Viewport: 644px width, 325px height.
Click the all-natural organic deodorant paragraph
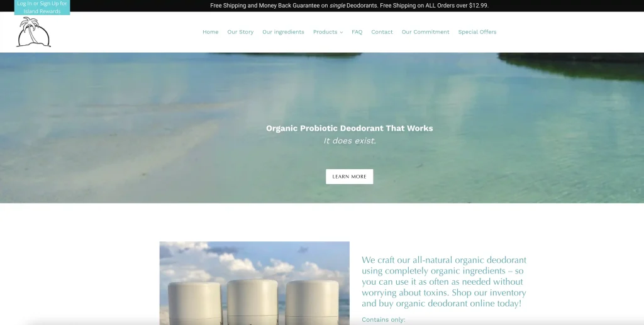click(444, 282)
